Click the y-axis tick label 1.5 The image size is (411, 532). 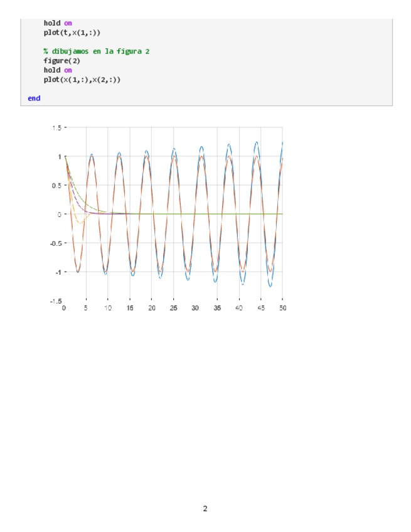(x=56, y=127)
